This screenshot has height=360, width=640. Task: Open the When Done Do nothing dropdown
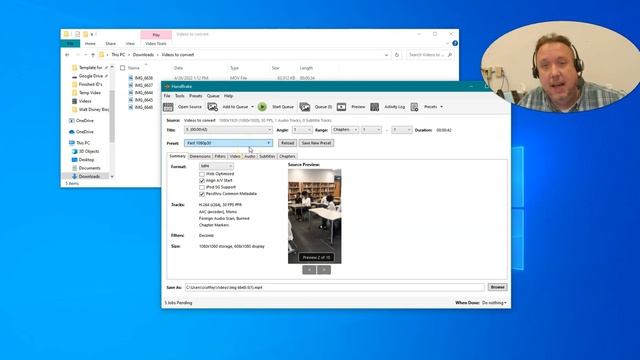coord(494,303)
